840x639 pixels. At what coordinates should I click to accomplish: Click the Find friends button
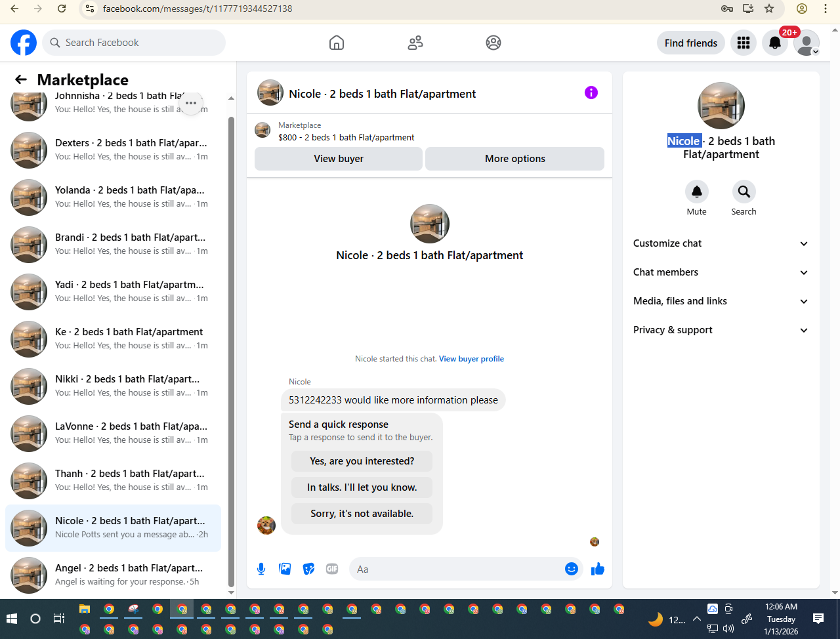(691, 43)
